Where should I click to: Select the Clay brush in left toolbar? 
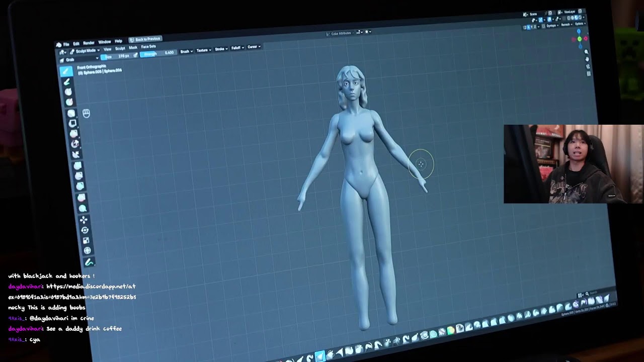pyautogui.click(x=68, y=93)
